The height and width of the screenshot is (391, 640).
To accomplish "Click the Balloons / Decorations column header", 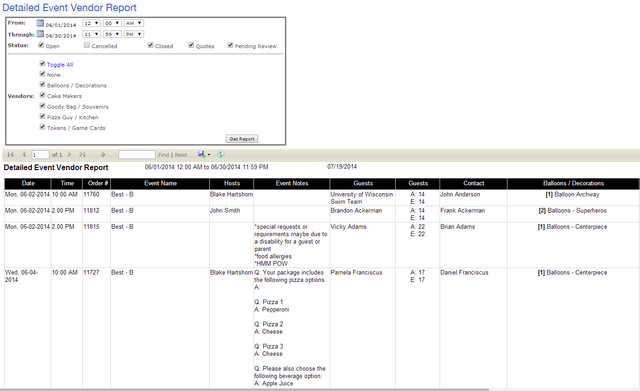I will (573, 183).
